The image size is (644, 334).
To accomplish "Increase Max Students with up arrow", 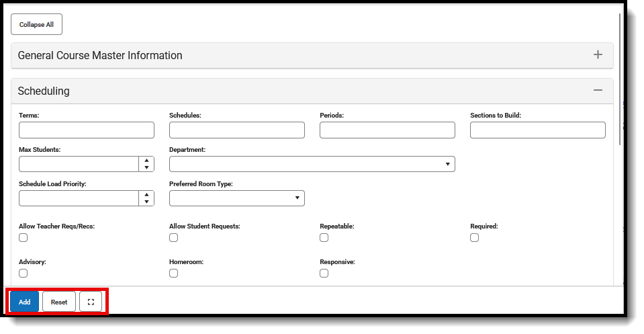I will (146, 161).
